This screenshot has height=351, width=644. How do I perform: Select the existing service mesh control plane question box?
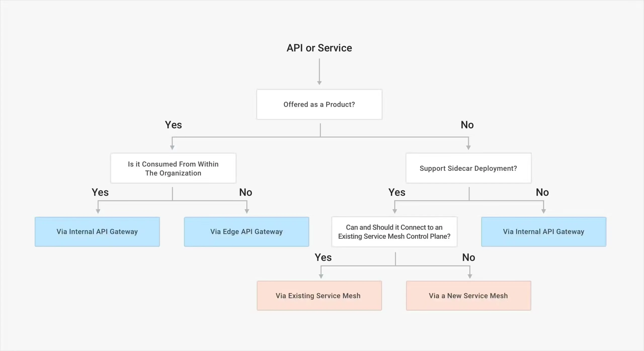click(394, 232)
